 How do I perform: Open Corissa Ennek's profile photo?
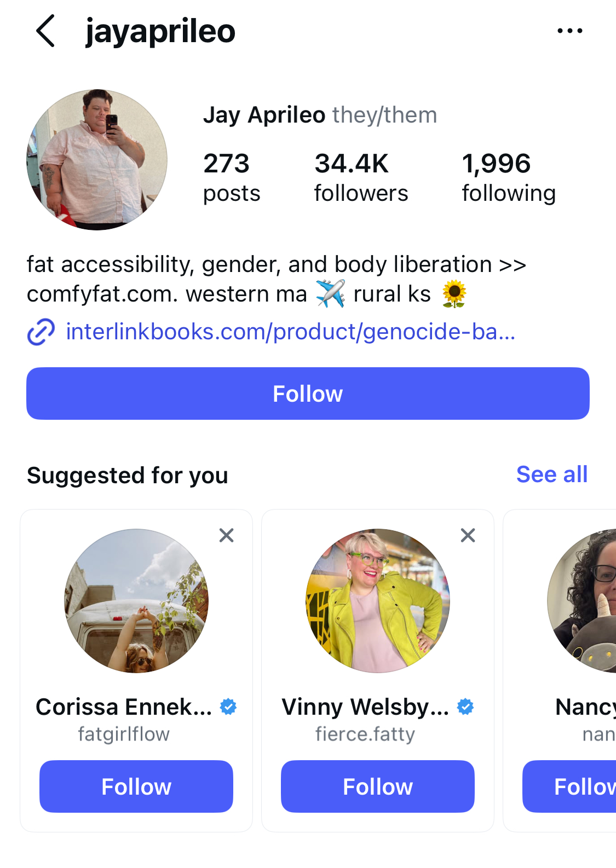click(136, 600)
